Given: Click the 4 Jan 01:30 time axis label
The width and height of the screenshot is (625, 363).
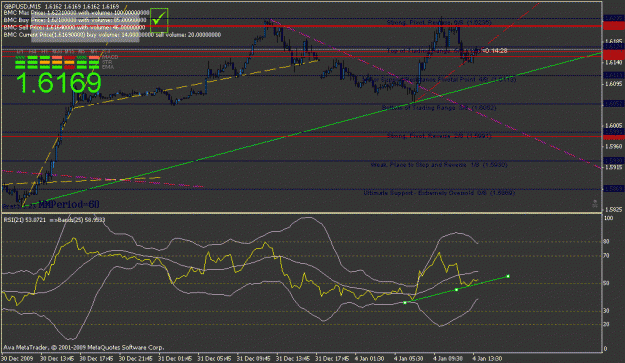Looking at the screenshot, I should pyautogui.click(x=370, y=358).
